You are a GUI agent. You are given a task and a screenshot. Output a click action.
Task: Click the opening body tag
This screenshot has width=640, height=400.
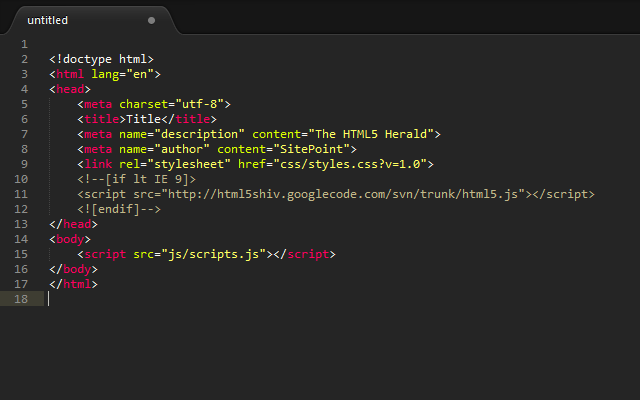point(70,240)
